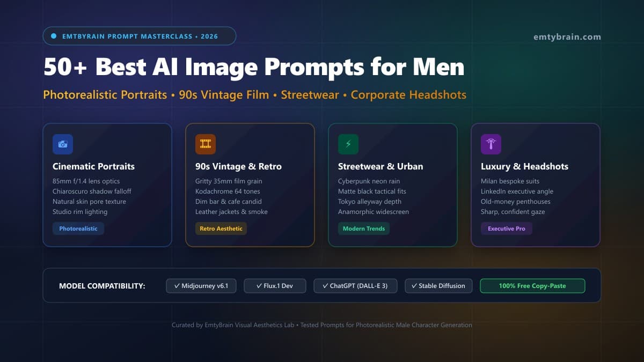This screenshot has width=644, height=362.
Task: Click the 90s Vintage & Retro heading
Action: click(239, 166)
